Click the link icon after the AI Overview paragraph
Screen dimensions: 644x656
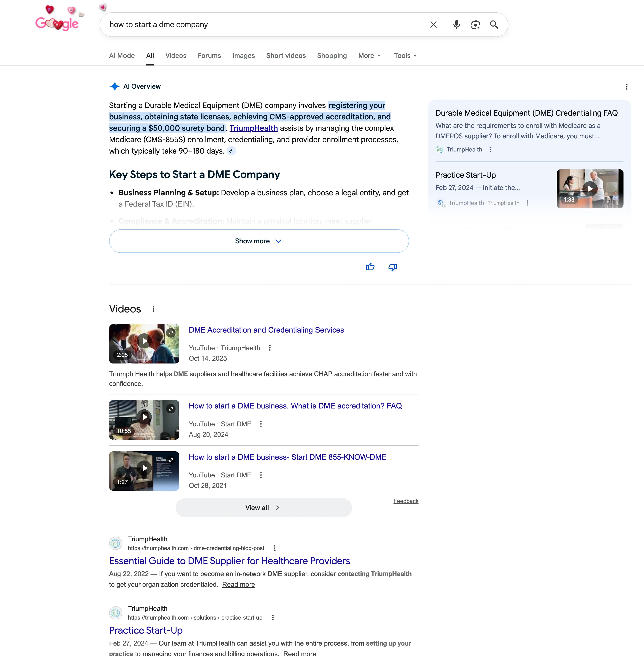232,151
